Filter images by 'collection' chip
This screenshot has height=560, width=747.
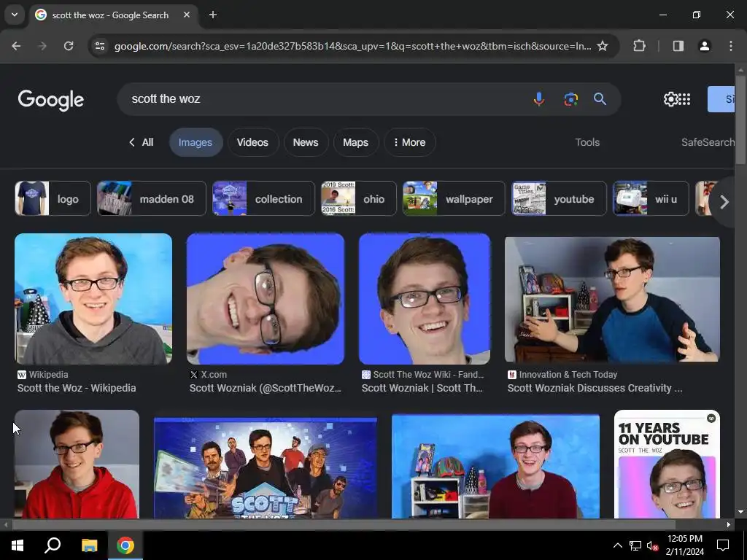click(263, 198)
